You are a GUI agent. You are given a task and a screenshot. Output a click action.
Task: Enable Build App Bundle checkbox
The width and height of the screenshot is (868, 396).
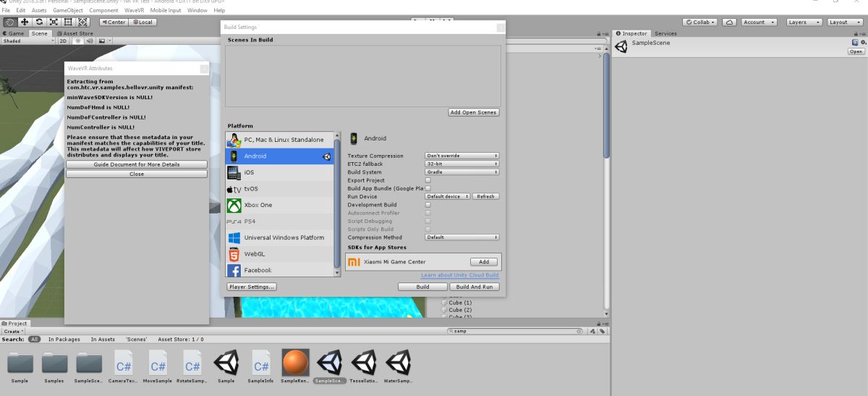427,188
